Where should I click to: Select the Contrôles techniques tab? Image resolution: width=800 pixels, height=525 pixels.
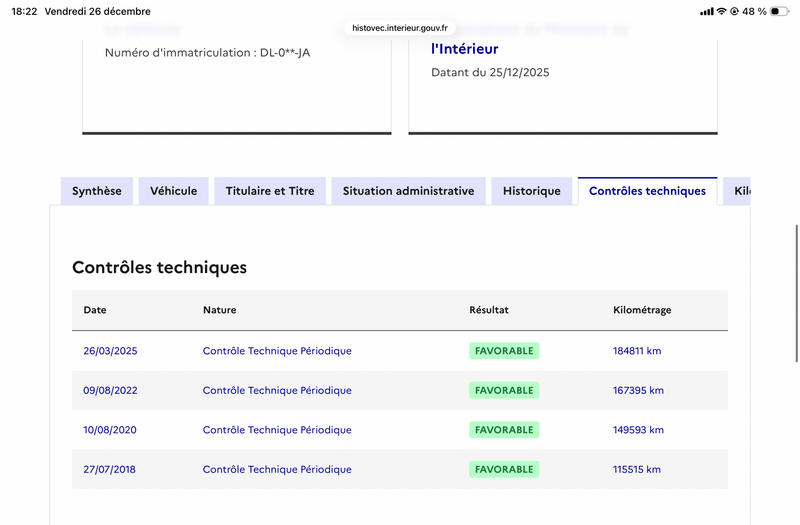click(647, 191)
